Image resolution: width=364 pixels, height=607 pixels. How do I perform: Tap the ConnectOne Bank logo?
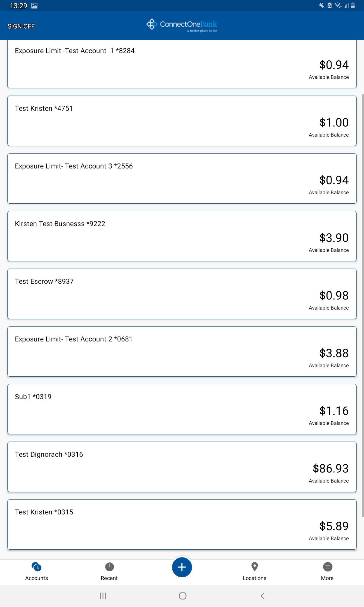pos(182,25)
